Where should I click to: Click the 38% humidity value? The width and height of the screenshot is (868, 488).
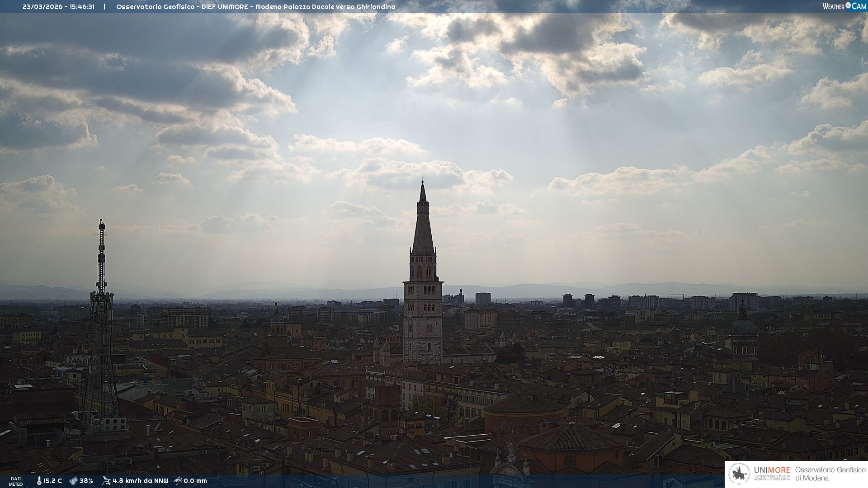pos(86,481)
